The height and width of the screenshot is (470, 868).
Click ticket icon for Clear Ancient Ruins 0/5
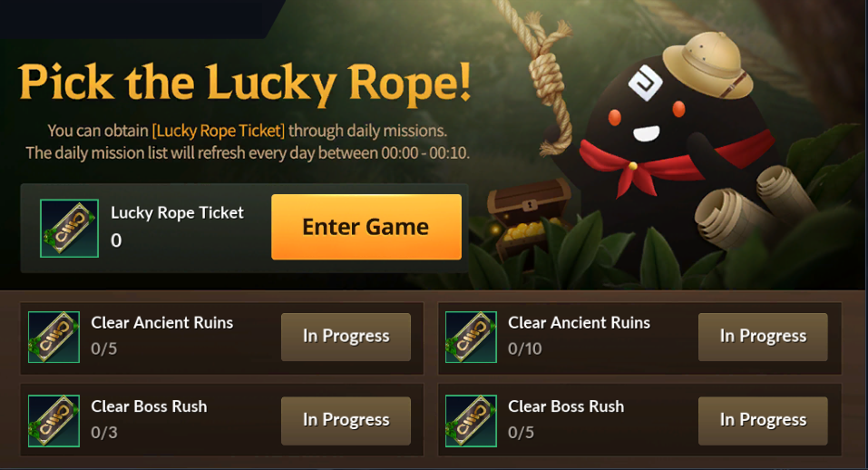(54, 338)
